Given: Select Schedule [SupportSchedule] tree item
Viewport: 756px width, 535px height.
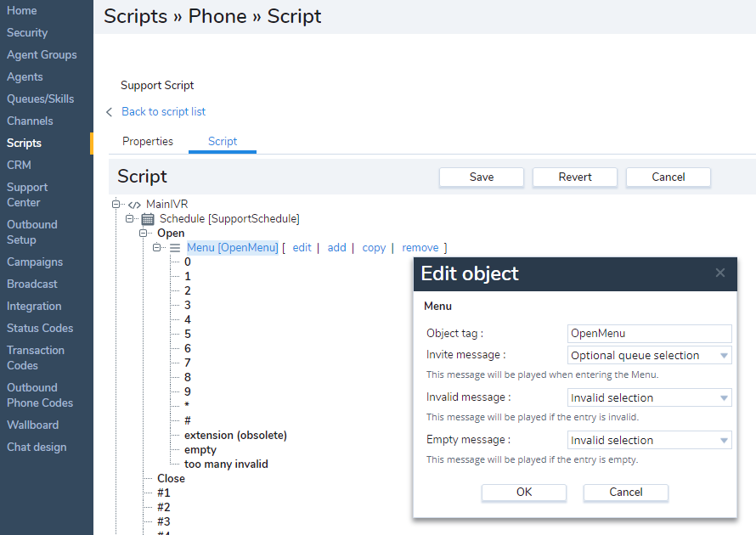Looking at the screenshot, I should point(229,219).
